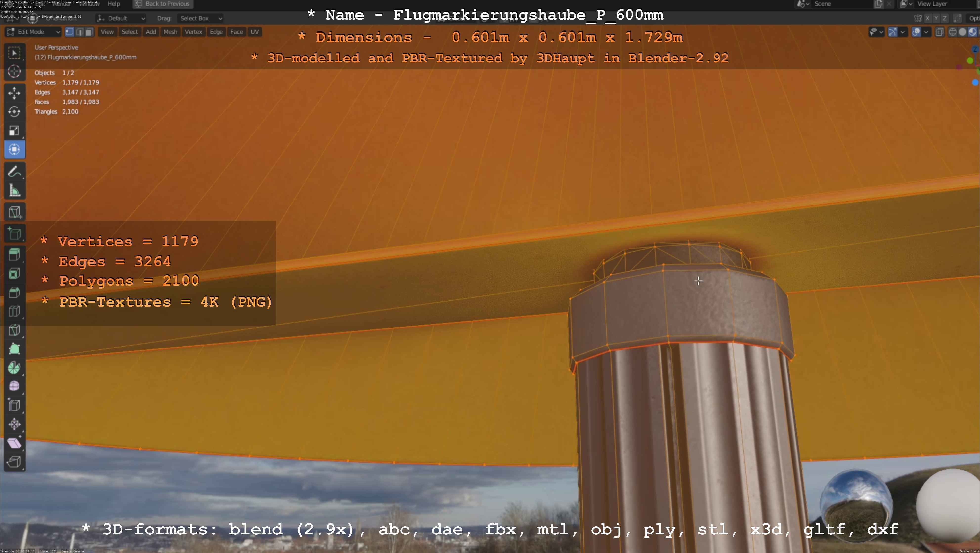This screenshot has width=980, height=553.
Task: Open the Drag Select Box dropdown
Action: [200, 18]
